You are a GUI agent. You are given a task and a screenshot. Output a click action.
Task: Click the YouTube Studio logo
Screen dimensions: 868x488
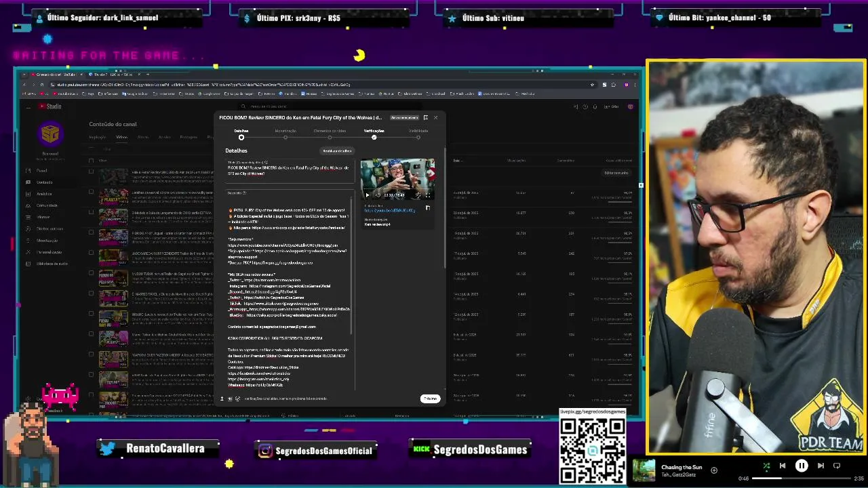pos(50,106)
